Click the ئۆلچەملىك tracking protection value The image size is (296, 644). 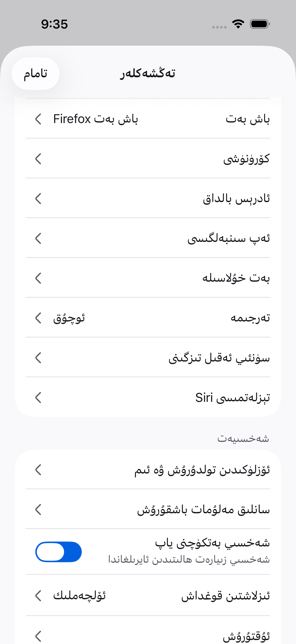click(x=80, y=596)
